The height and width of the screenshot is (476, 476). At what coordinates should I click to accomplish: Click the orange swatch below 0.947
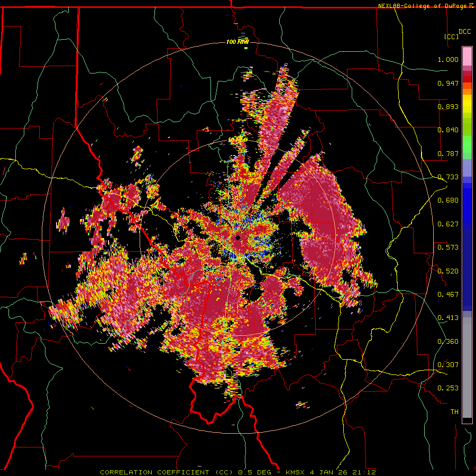point(467,91)
